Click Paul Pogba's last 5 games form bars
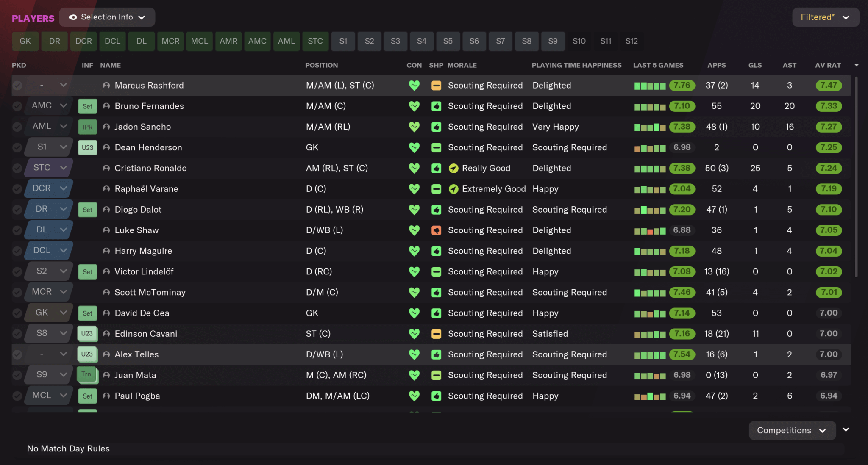 [650, 397]
